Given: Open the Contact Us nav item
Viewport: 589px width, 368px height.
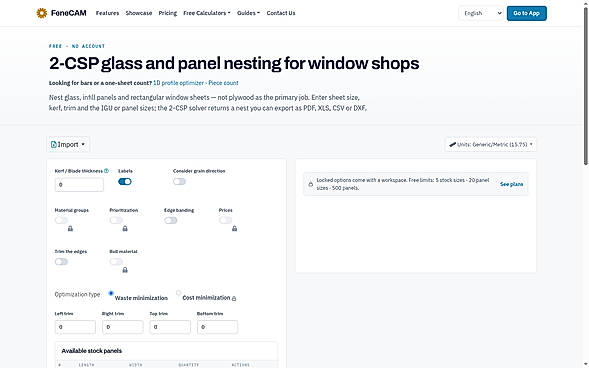Looking at the screenshot, I should (281, 13).
